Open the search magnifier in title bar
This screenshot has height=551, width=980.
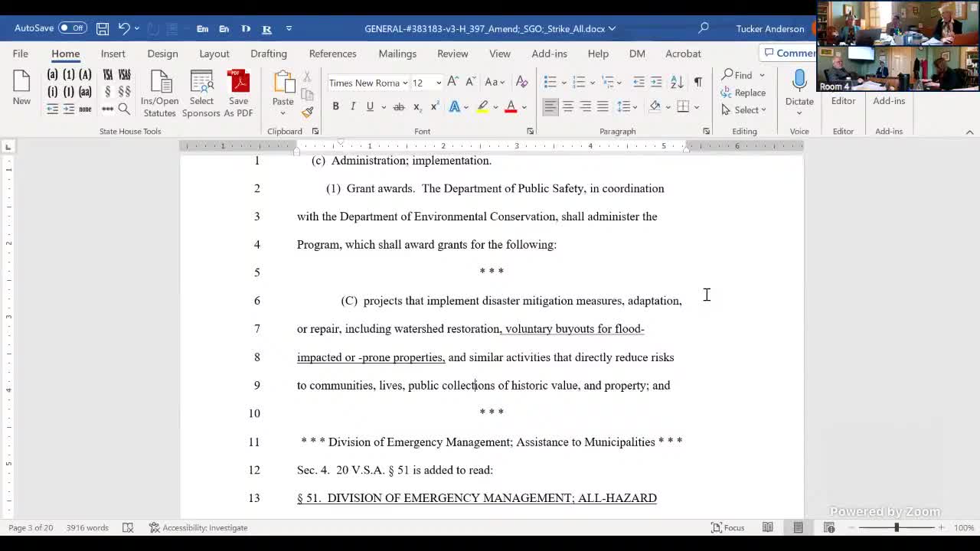tap(704, 28)
